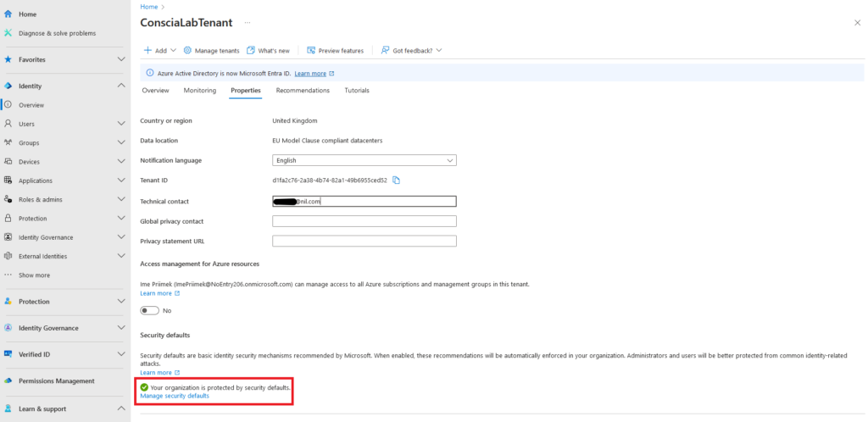
Task: Expand the Devices submenu chevron
Action: point(121,162)
